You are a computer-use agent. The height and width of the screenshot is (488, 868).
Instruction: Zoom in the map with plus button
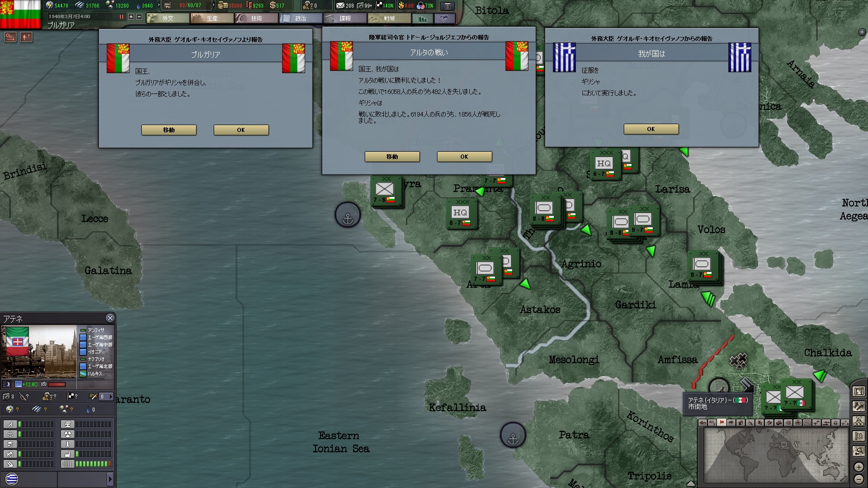tap(859, 467)
